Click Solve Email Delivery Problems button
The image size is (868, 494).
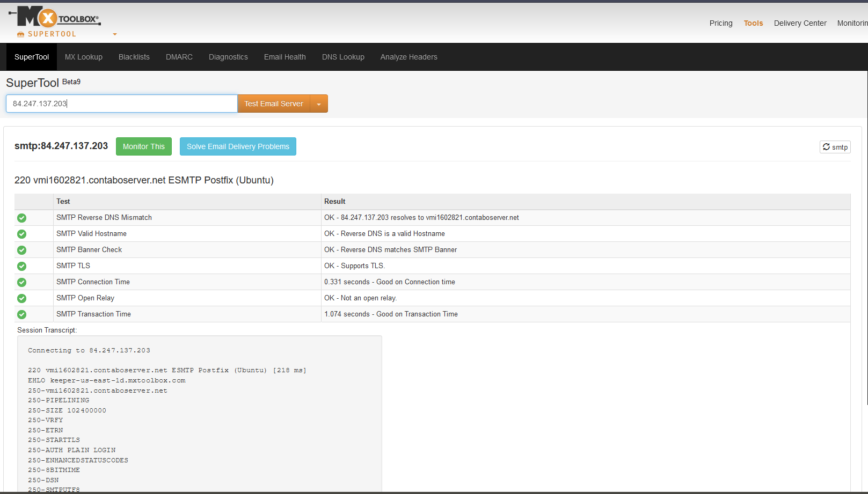click(238, 146)
